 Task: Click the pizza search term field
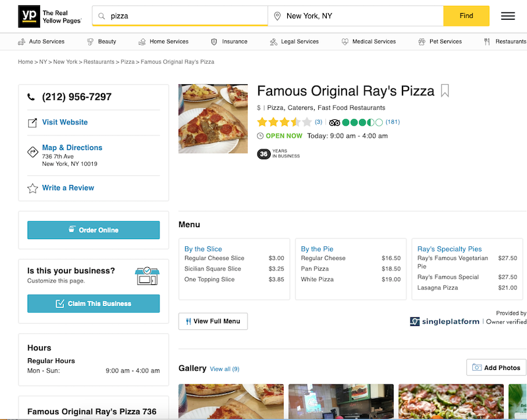click(180, 16)
